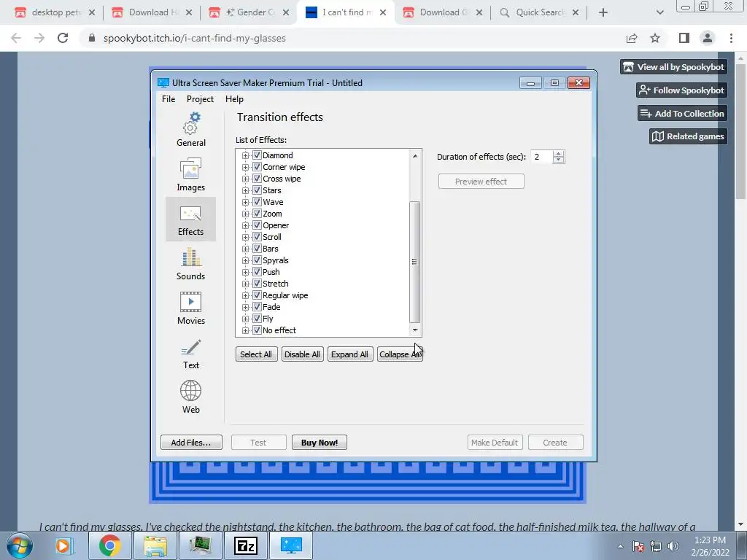Disable the Wave effect checkbox
Viewport: 747px width, 560px height.
point(257,202)
